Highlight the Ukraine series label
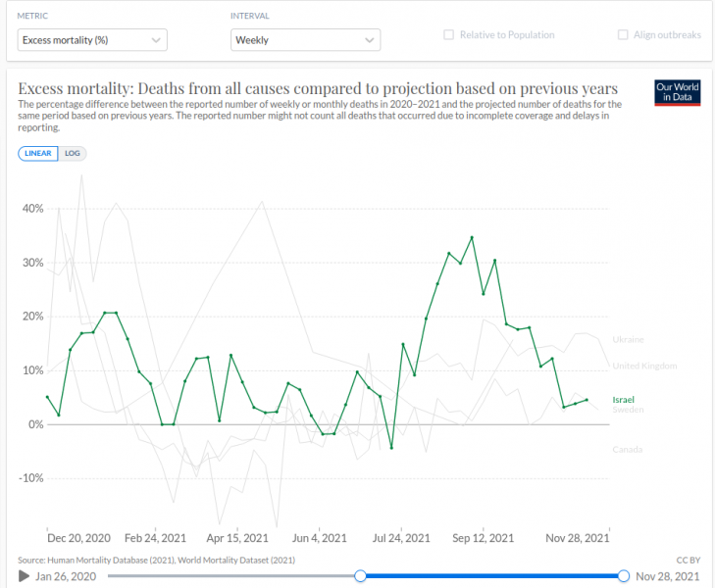Image resolution: width=715 pixels, height=588 pixels. [628, 339]
